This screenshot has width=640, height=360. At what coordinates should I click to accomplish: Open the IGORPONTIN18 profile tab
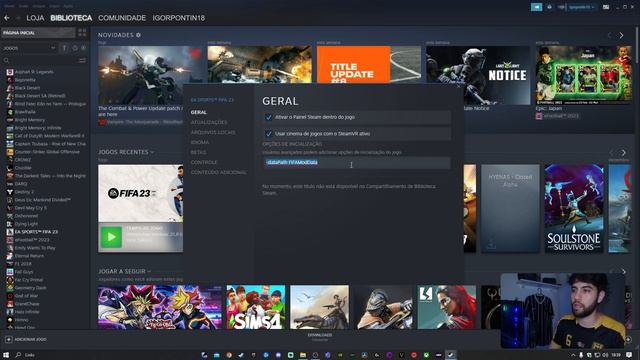179,18
